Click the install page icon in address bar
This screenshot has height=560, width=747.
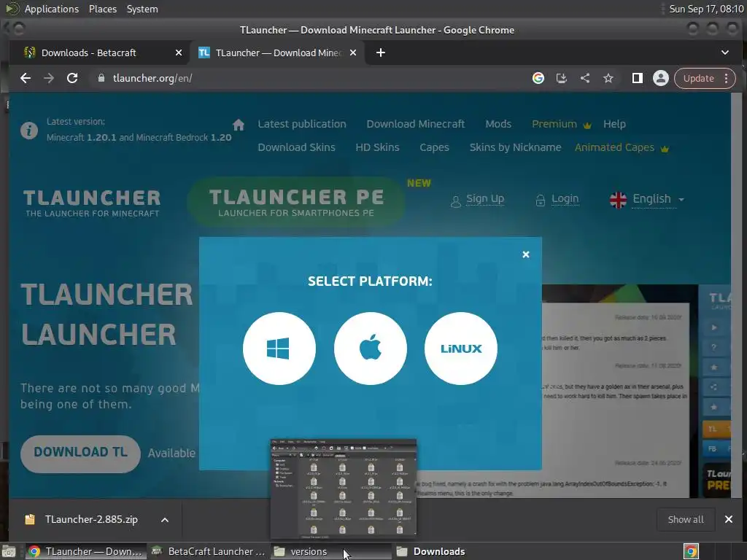(x=562, y=78)
